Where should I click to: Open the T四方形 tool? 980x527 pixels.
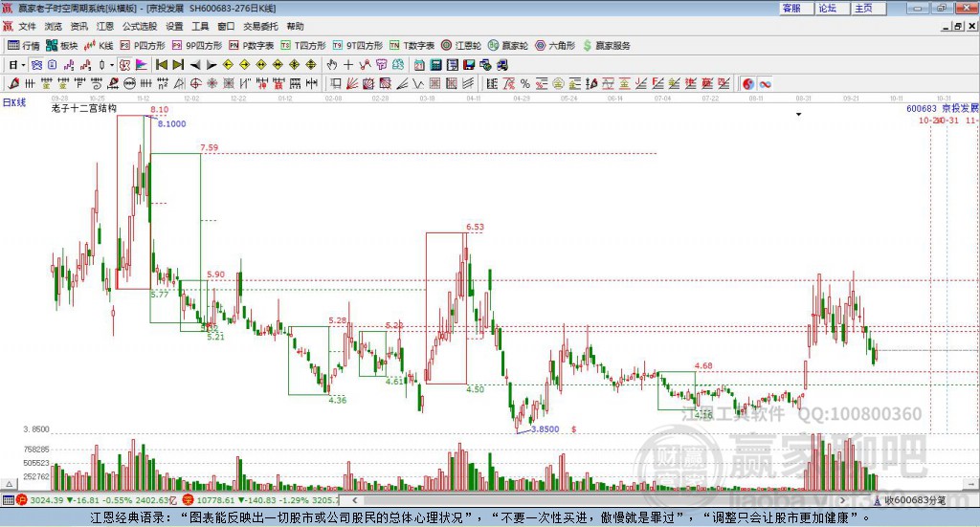click(x=303, y=46)
